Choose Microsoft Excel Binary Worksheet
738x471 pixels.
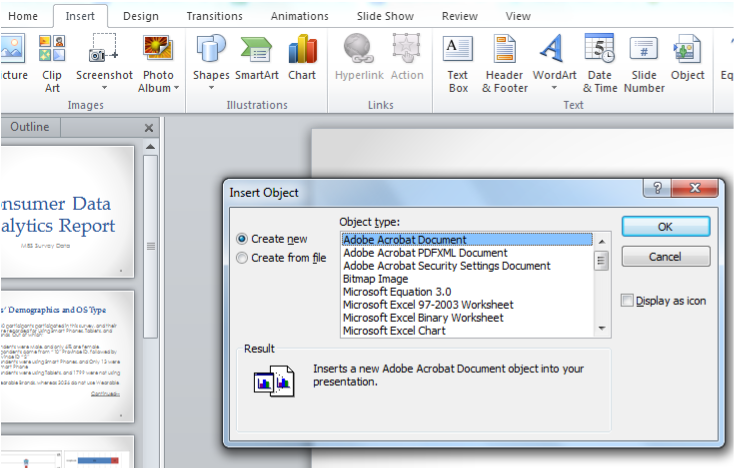(x=467, y=318)
